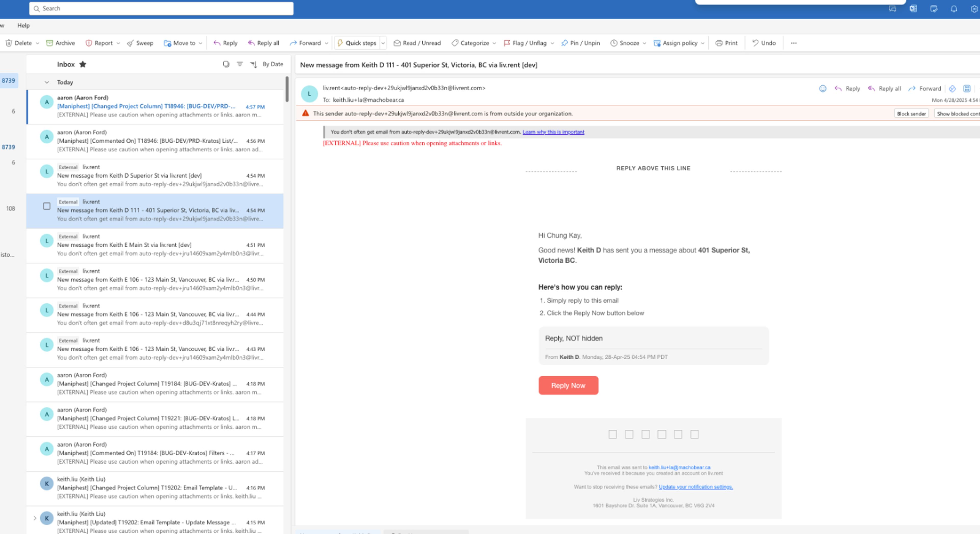Screen dimensions: 980x534
Task: Click the inbox filter icon
Action: 240,64
